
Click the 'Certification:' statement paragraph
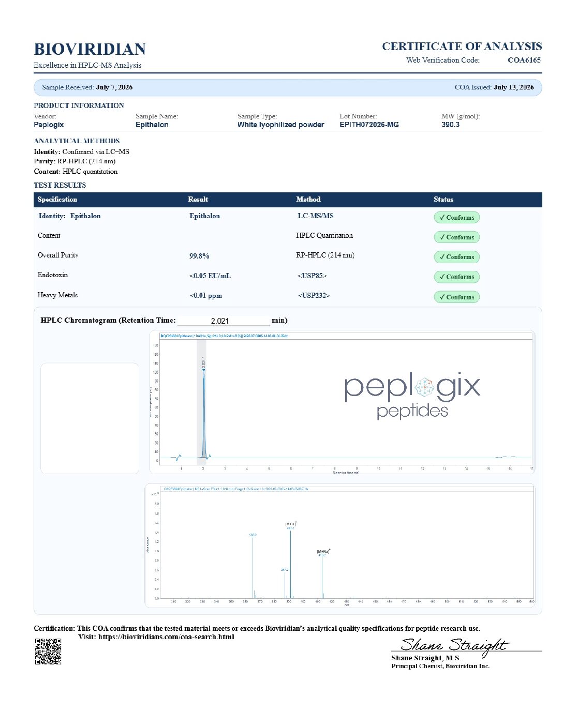[x=257, y=629]
